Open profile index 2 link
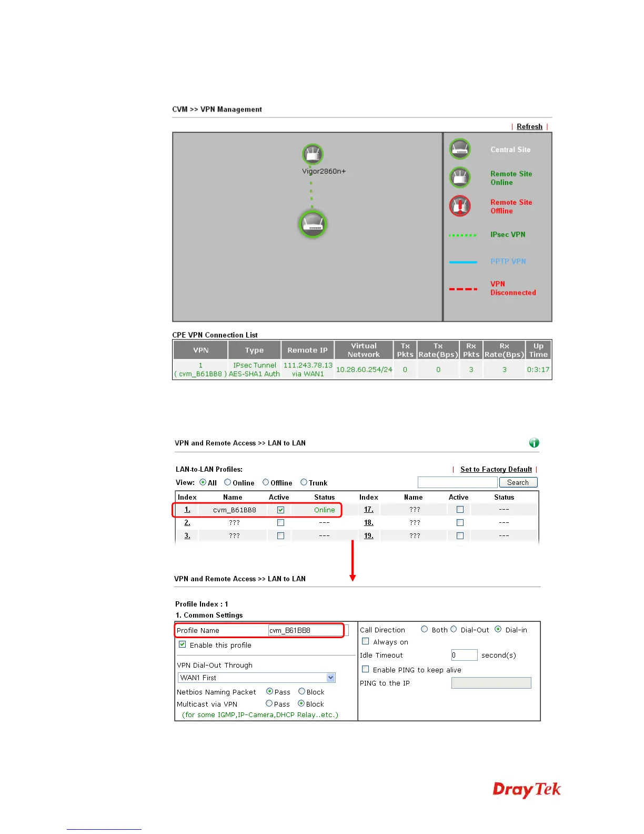The height and width of the screenshot is (834, 644). click(x=187, y=523)
